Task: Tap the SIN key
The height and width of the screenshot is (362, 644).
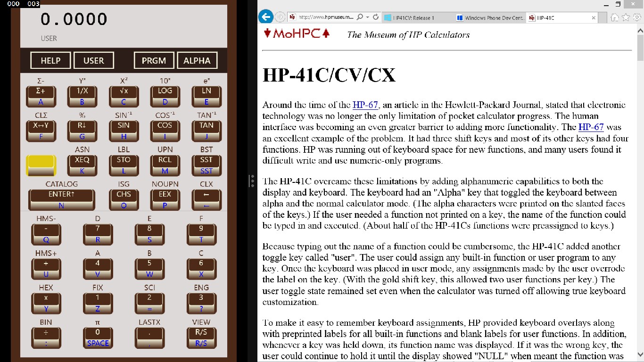Action: (124, 131)
